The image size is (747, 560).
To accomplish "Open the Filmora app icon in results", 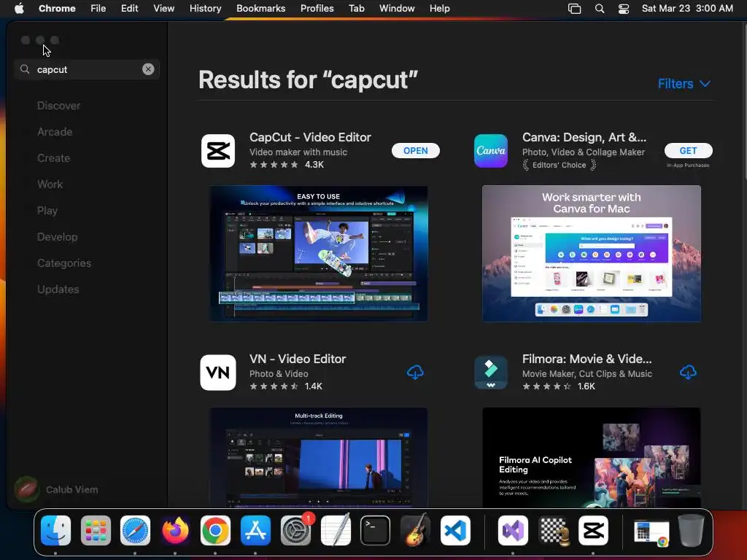I will (x=491, y=373).
